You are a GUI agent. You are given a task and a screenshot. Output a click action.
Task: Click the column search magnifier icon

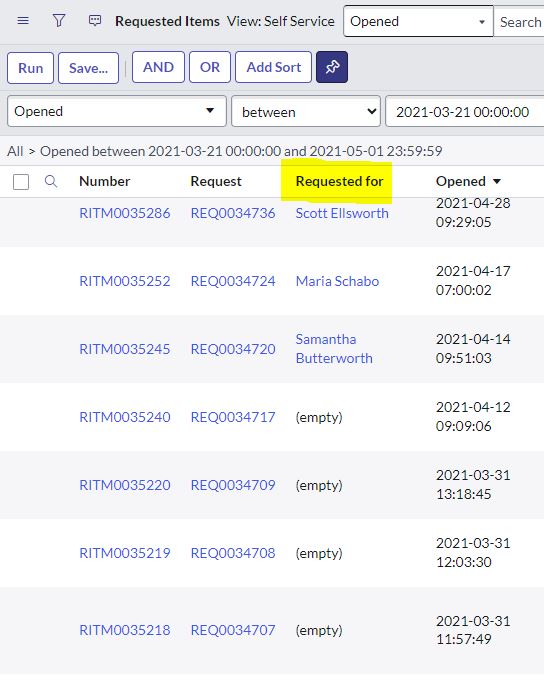[x=51, y=181]
